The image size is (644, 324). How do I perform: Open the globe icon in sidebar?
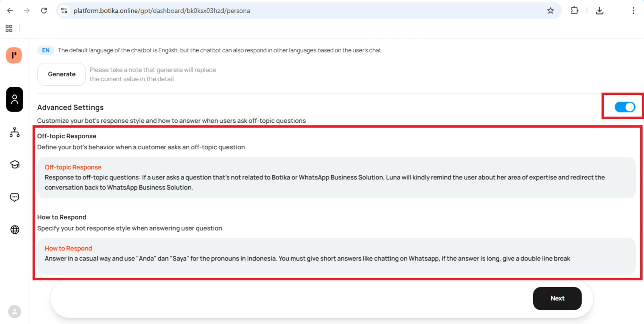[x=14, y=230]
